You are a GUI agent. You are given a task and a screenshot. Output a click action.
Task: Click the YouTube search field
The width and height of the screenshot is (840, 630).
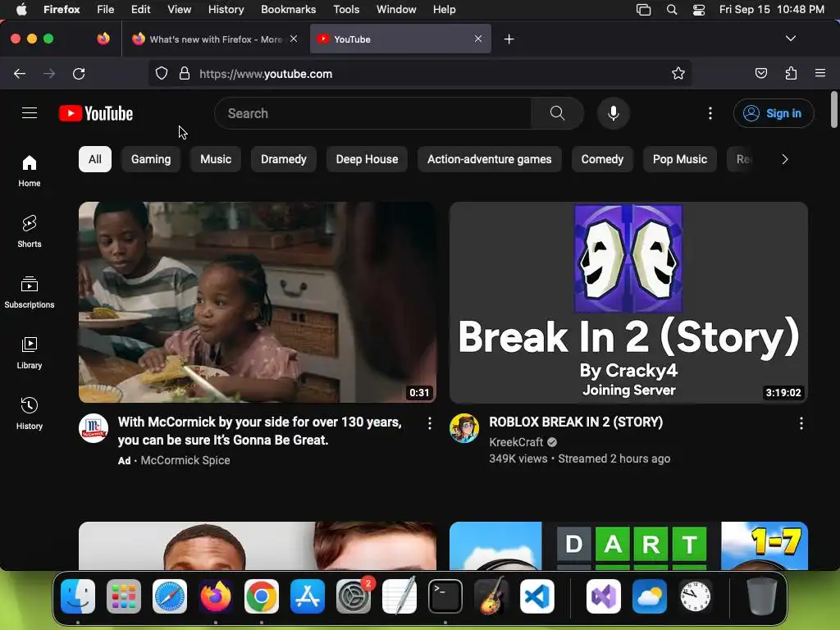373,113
